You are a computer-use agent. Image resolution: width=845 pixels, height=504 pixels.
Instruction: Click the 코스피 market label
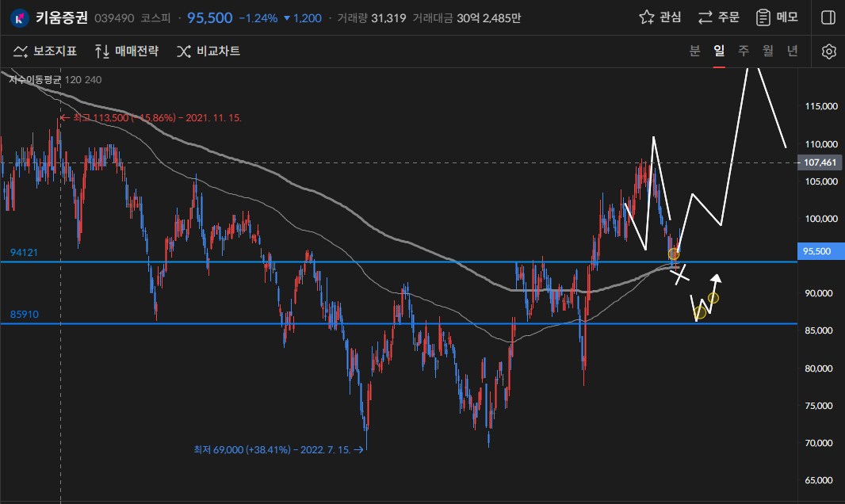pos(155,18)
